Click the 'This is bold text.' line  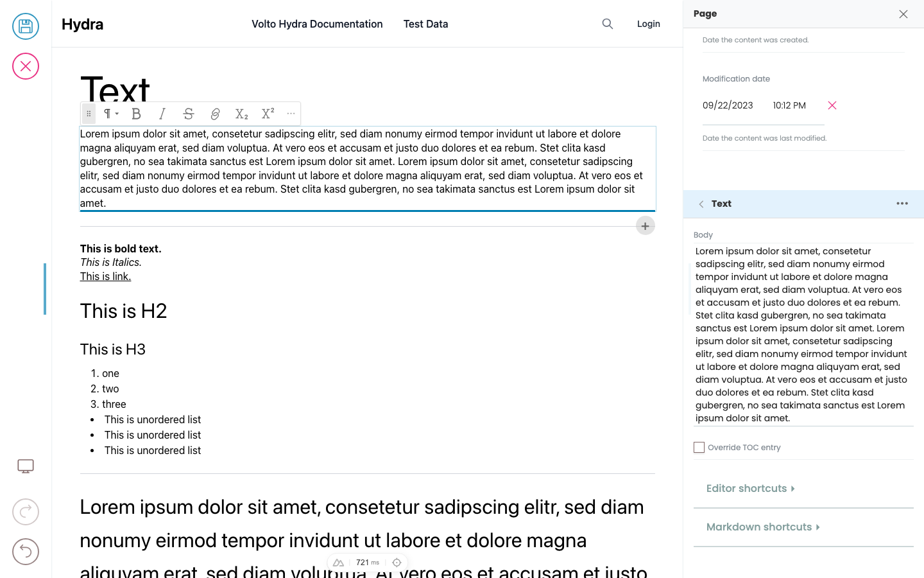121,249
